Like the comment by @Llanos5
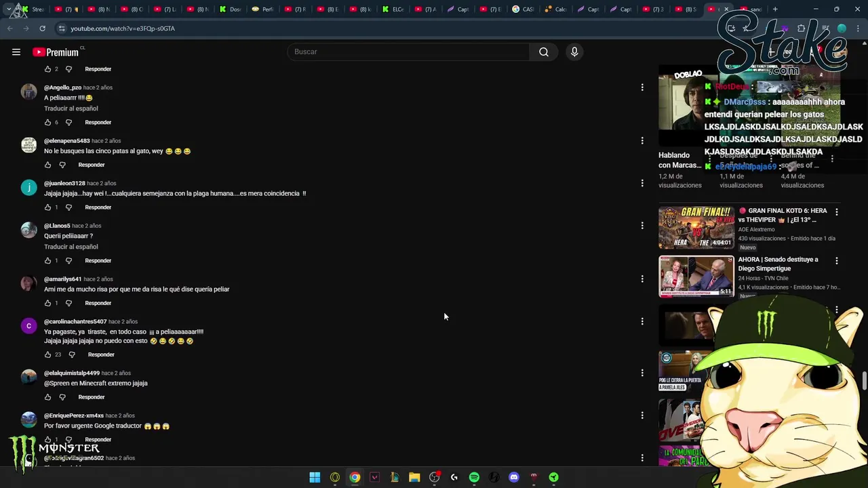 point(47,260)
